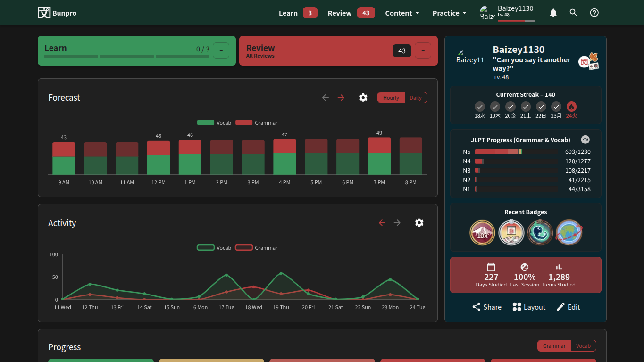Click the search magnifier icon
Viewport: 644px width, 362px height.
573,13
